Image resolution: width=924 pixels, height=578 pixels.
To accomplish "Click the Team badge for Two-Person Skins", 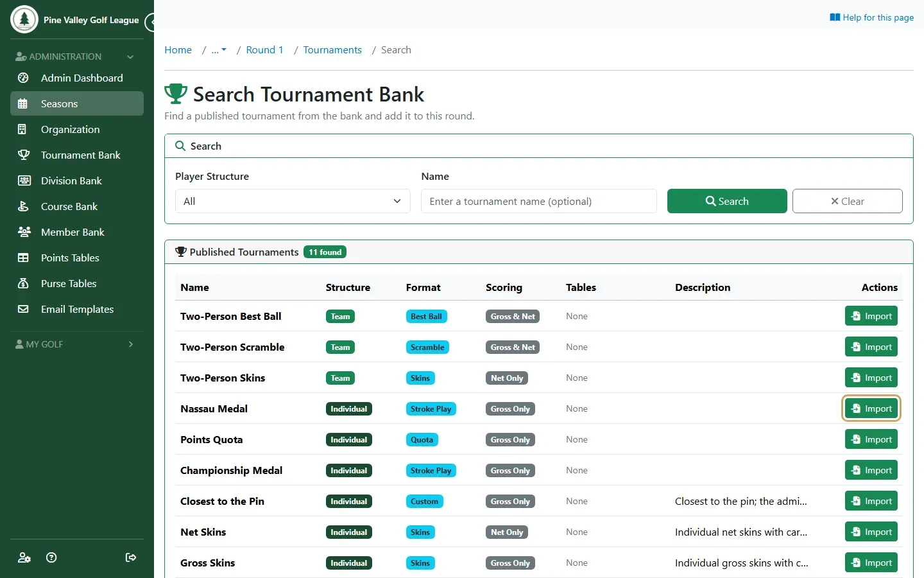I will coord(340,378).
